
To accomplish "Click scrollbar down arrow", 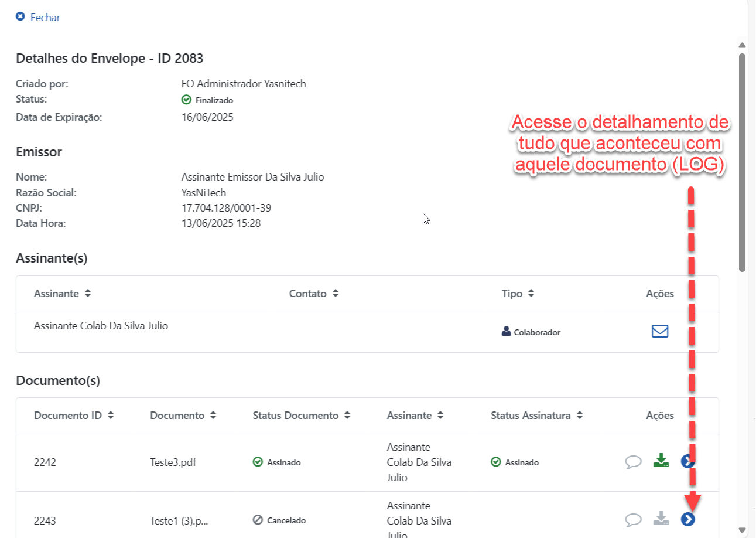I will click(x=742, y=530).
